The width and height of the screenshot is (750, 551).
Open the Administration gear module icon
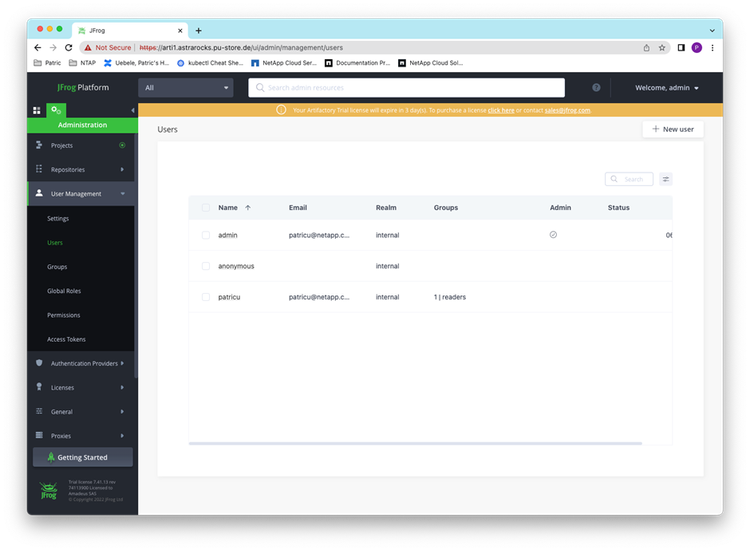[56, 110]
